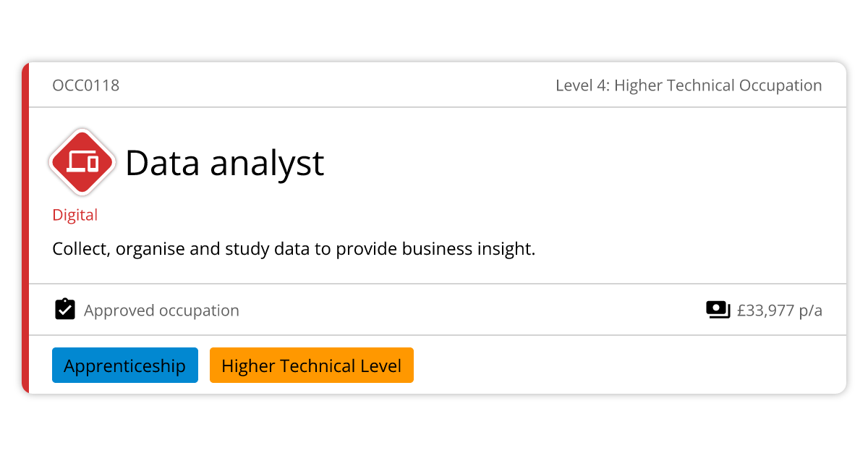Click the £33,977 p/a salary figure
This screenshot has width=868, height=456.
click(779, 311)
